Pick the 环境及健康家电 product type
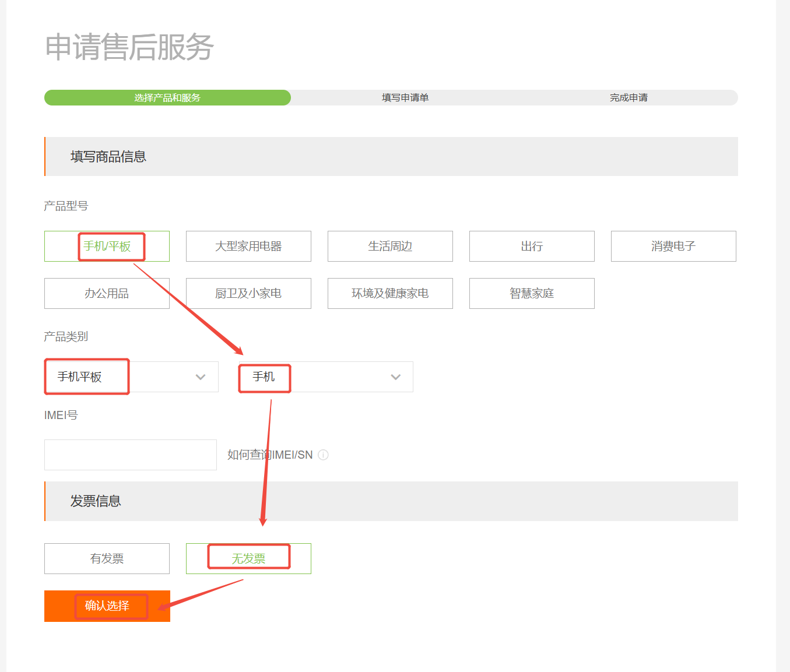790x672 pixels. (390, 294)
